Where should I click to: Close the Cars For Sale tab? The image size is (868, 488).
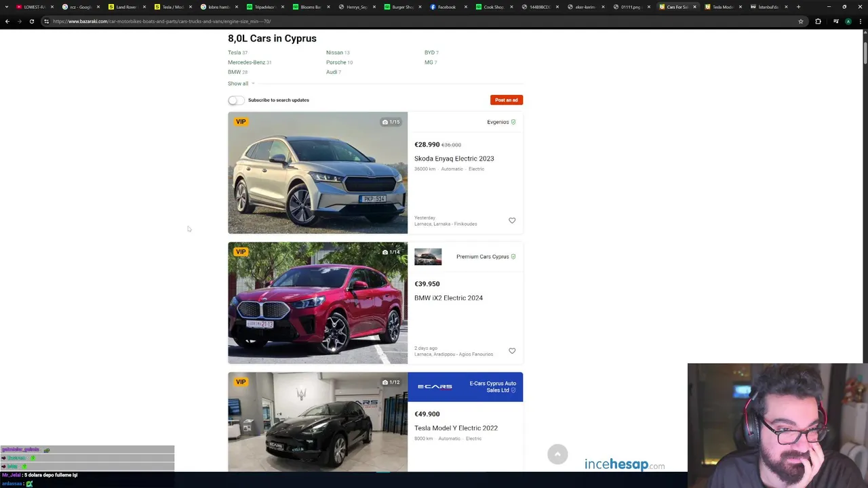pos(694,7)
